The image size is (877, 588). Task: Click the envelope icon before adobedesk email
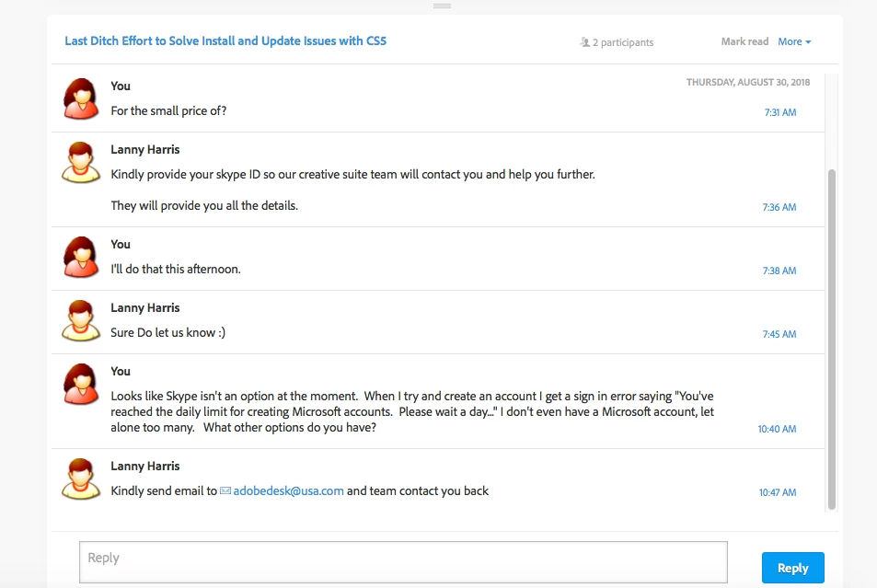coord(225,491)
